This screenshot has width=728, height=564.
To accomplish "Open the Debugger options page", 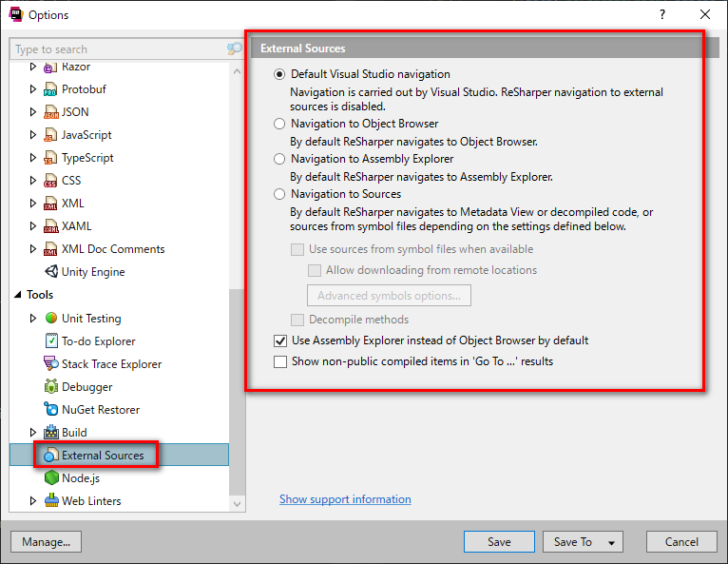I will coord(86,386).
